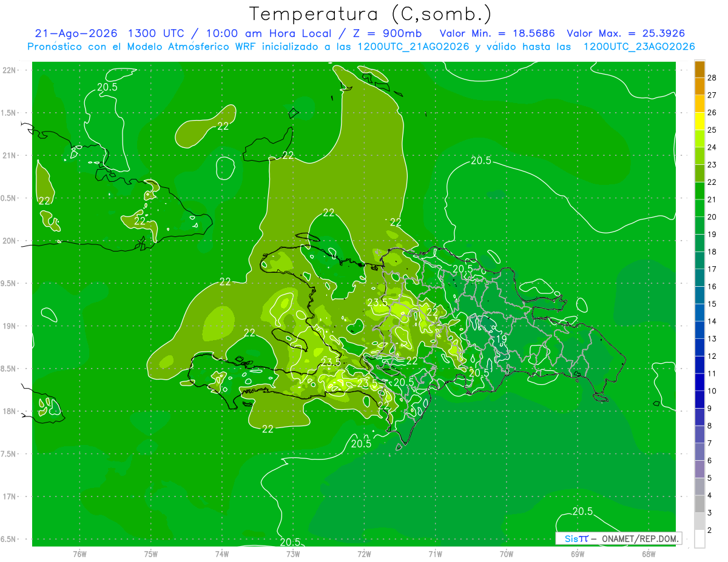Click the colorbar label '7'
The height and width of the screenshot is (562, 728).
(x=710, y=444)
